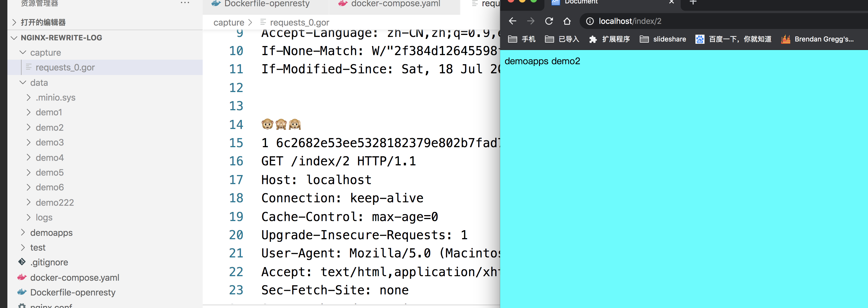Expand the 打开的编辑器 section
The width and height of the screenshot is (868, 308).
(x=14, y=22)
